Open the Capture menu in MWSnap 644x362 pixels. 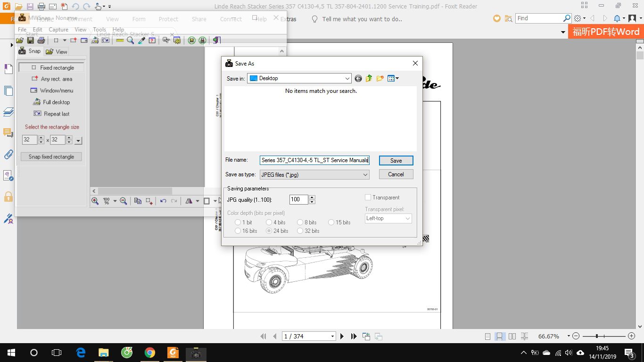pyautogui.click(x=58, y=30)
